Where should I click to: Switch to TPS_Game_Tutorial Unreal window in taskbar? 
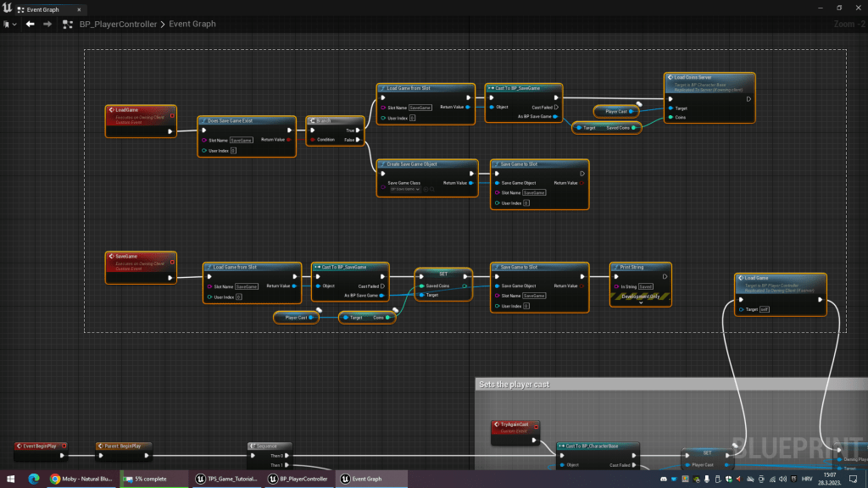(x=227, y=479)
